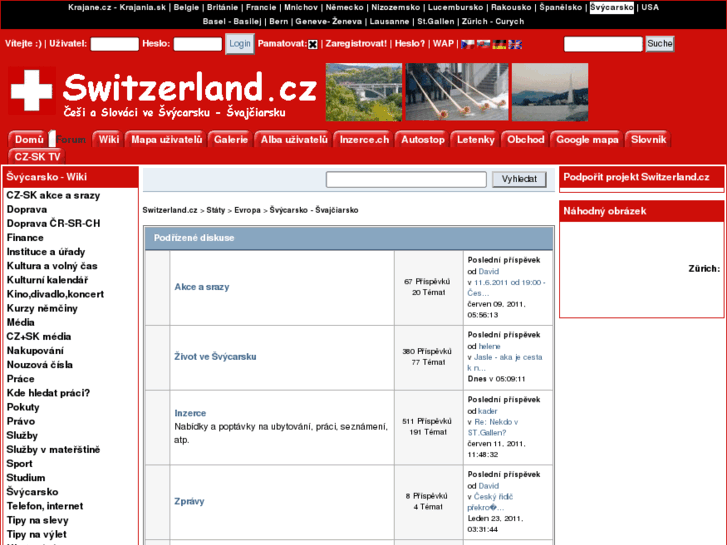Screen dimensions: 727x545
Task: Toggle the Pamatovat remember-me checkbox
Action: pyautogui.click(x=312, y=44)
